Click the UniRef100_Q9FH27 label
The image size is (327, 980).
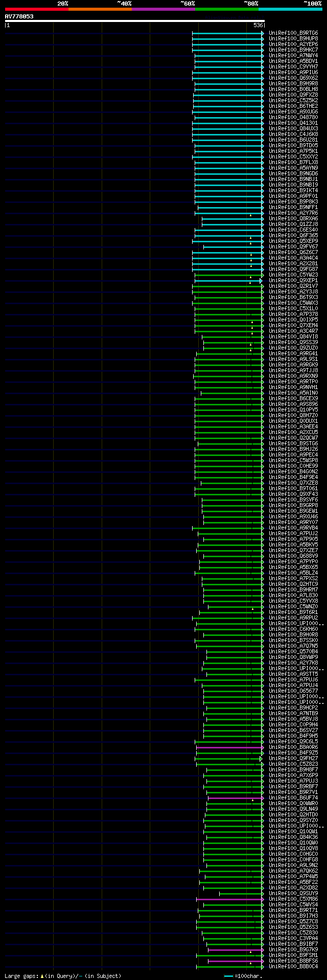coord(293,759)
